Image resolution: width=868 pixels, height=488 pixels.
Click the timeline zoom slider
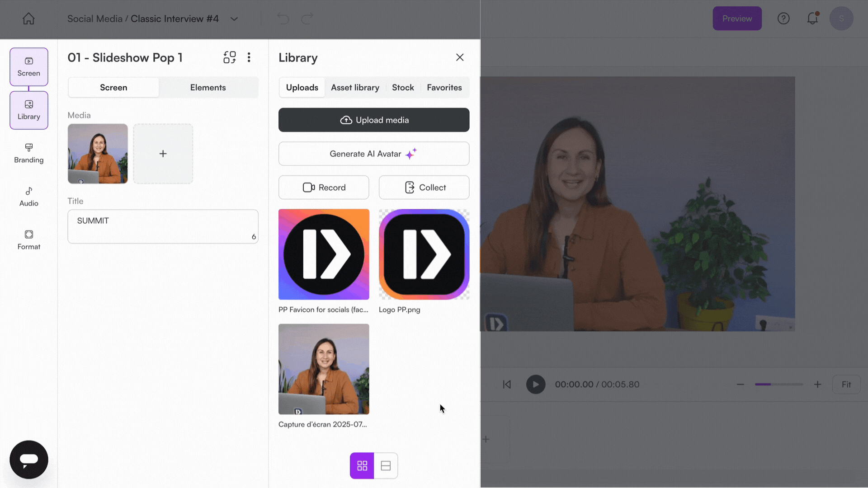[778, 385]
